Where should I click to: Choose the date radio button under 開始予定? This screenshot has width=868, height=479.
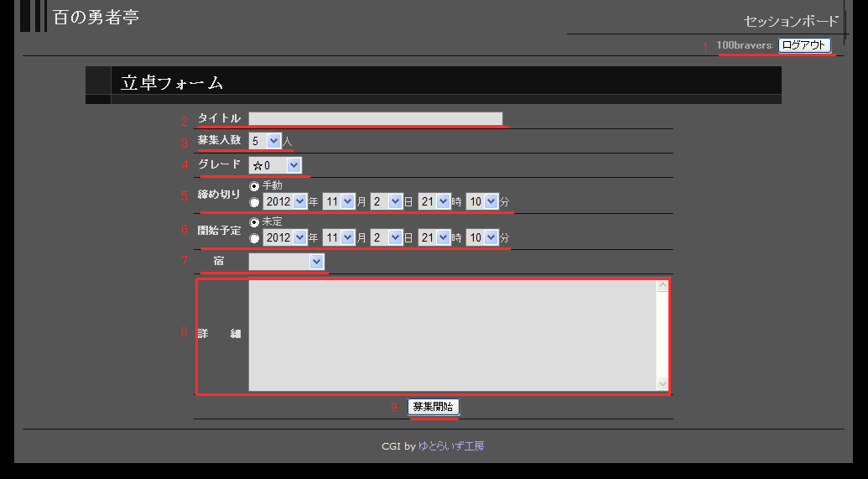pos(254,238)
